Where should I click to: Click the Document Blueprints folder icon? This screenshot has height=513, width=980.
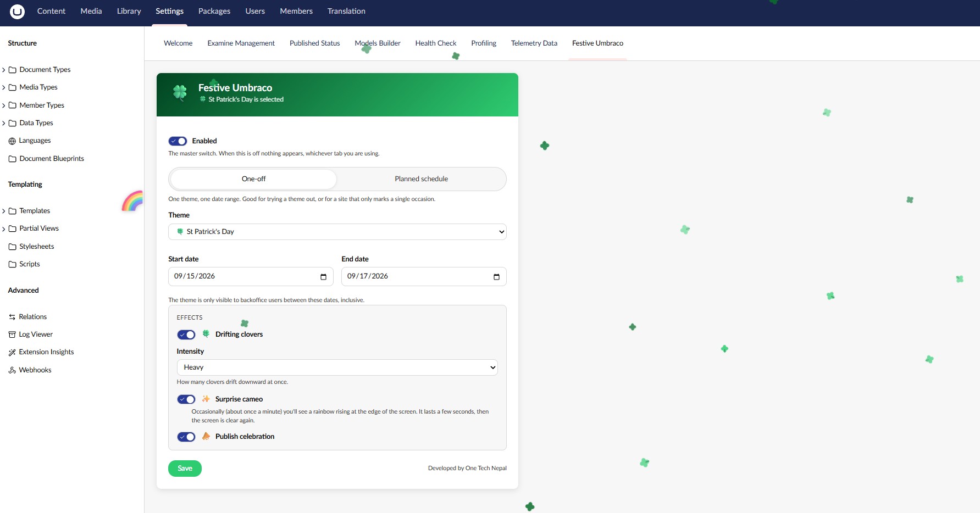coord(12,159)
